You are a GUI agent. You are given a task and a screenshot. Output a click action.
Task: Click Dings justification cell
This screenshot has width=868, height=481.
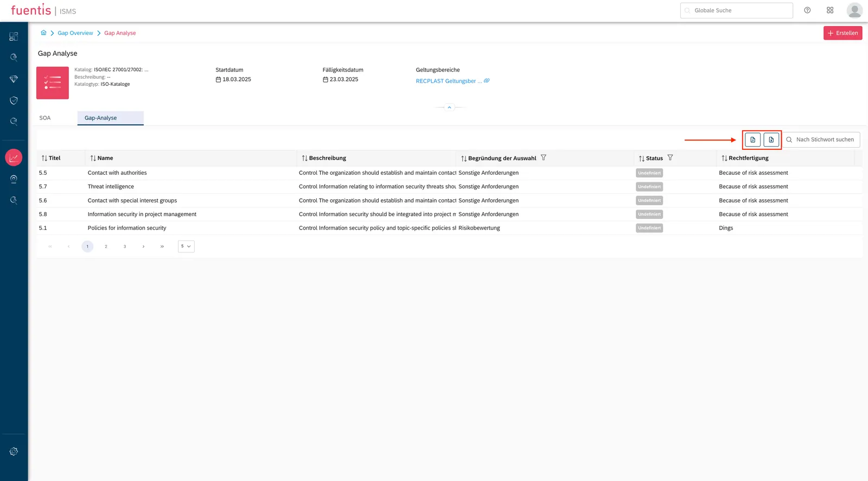pos(726,228)
